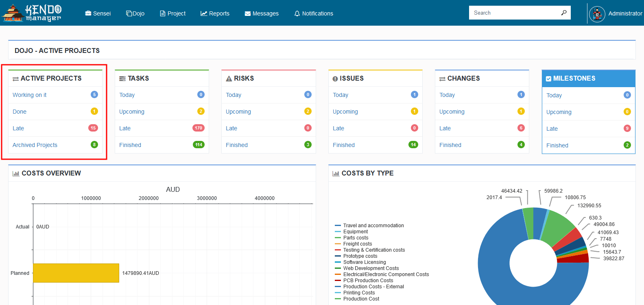This screenshot has width=644, height=305.
Task: Click the Costs Overview chart icon
Action: (16, 173)
